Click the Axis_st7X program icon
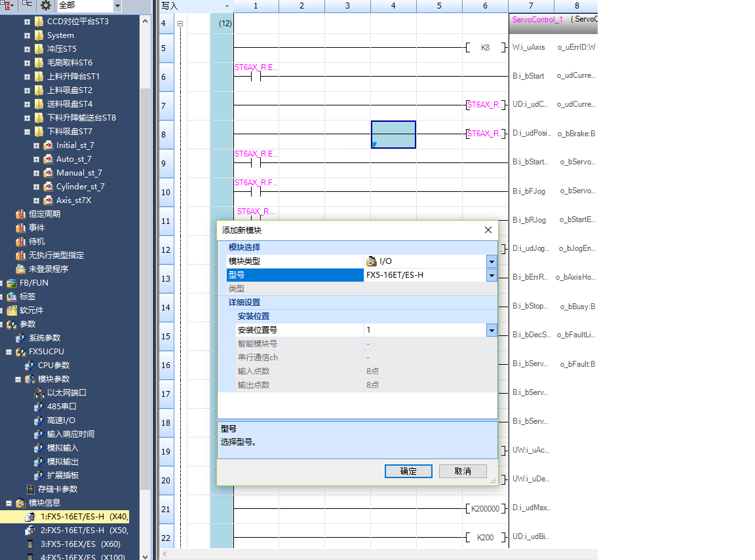Screen dimensions: 755x560 (x=48, y=200)
